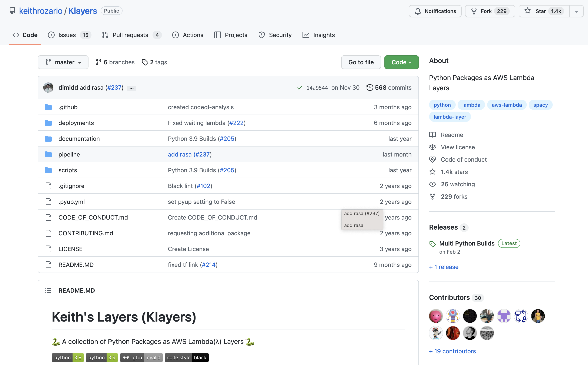588x365 pixels.
Task: Click the code style black badge
Action: (187, 358)
